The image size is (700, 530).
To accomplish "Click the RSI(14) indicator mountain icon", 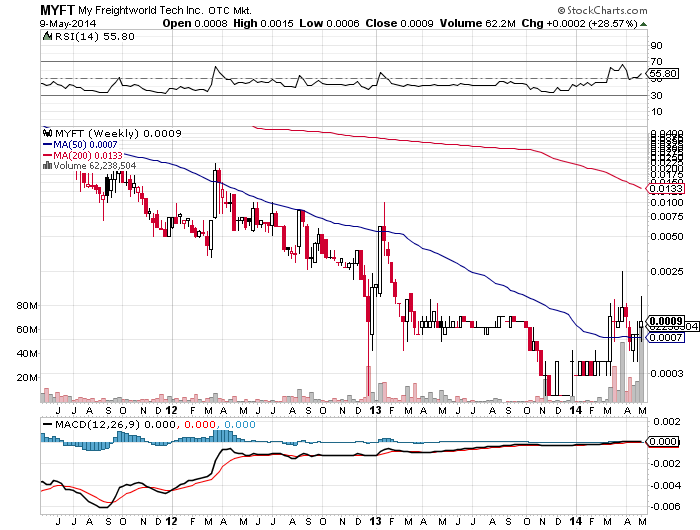I will [x=47, y=36].
